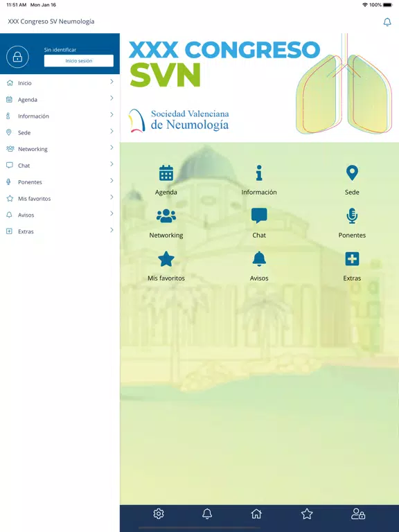Viewport: 399px width, 532px height.
Task: Expand the Información row chevron
Action: point(112,115)
